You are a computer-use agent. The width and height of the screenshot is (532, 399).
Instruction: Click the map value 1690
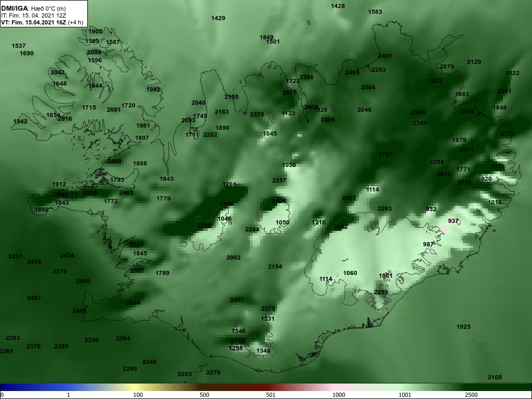(x=27, y=53)
